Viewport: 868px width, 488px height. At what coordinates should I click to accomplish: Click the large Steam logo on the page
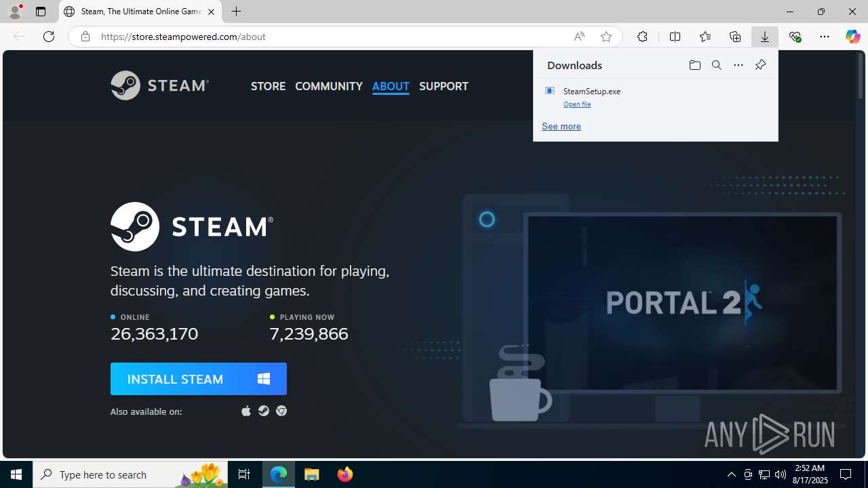click(x=192, y=226)
